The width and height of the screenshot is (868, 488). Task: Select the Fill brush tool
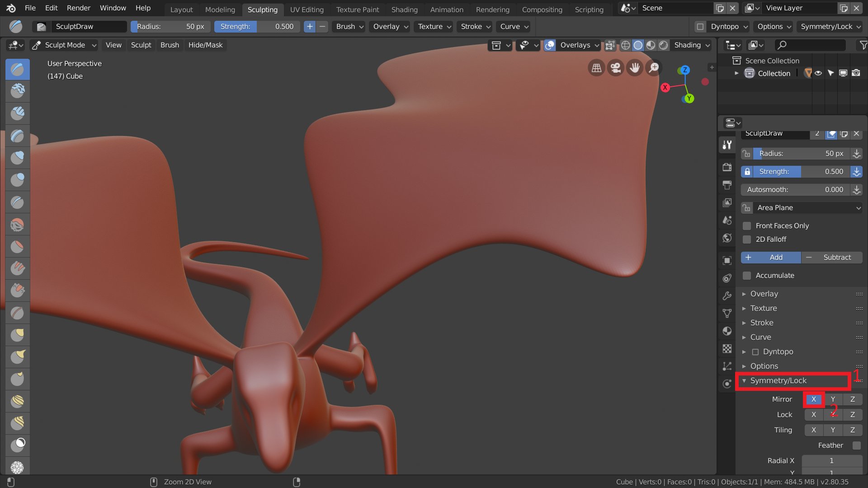click(18, 268)
